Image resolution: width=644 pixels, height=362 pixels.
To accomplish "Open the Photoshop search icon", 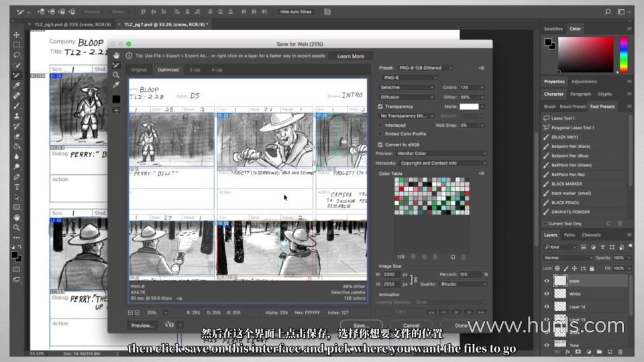I will coord(608,12).
